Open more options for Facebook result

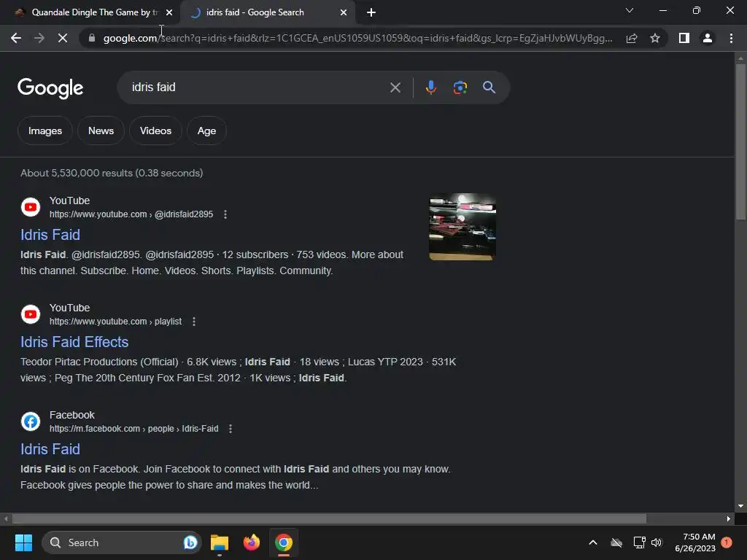[231, 429]
